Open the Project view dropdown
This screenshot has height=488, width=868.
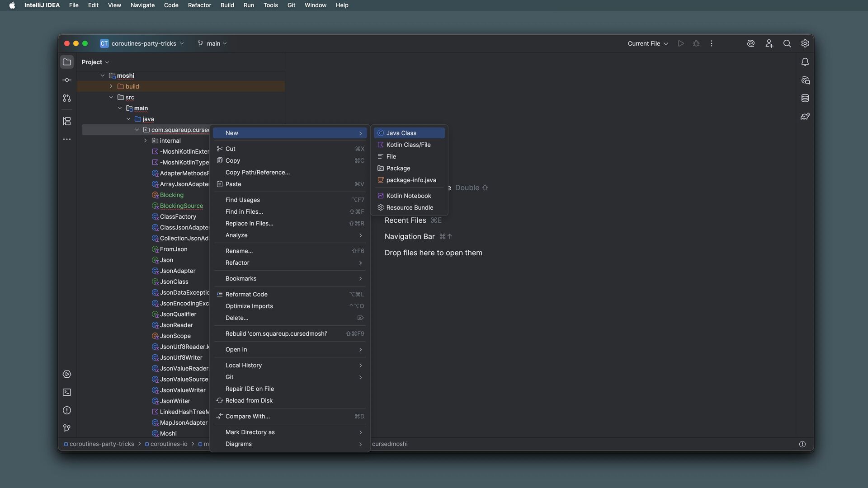95,62
